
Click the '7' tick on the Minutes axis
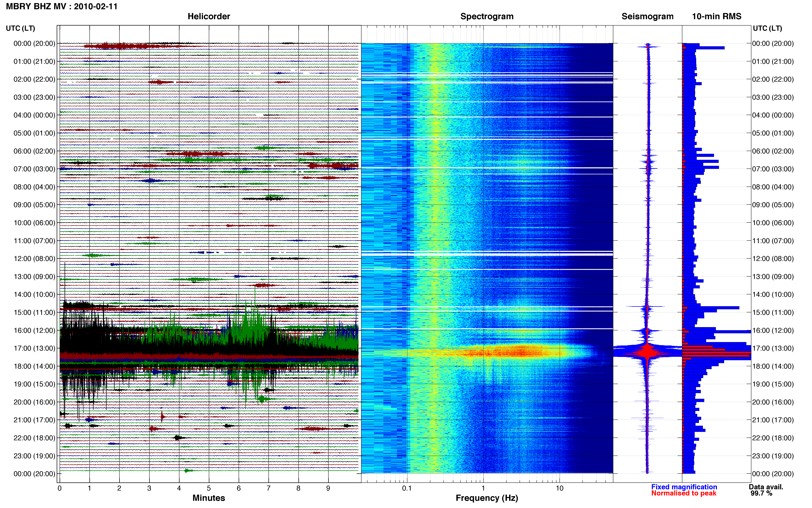click(269, 488)
